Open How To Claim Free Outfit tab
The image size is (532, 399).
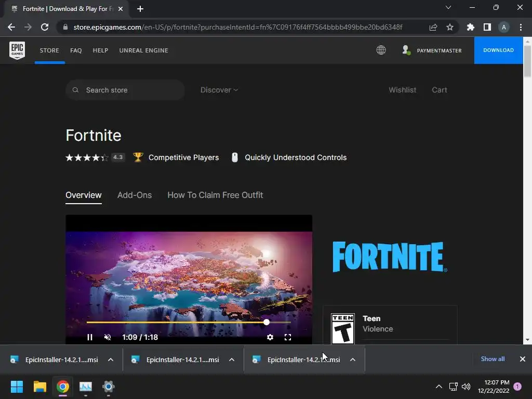pyautogui.click(x=215, y=195)
